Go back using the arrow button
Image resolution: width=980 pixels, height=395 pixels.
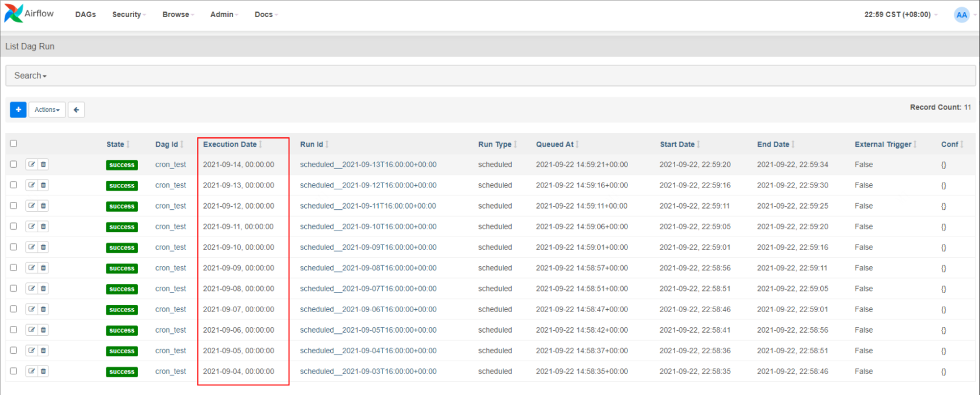[76, 110]
